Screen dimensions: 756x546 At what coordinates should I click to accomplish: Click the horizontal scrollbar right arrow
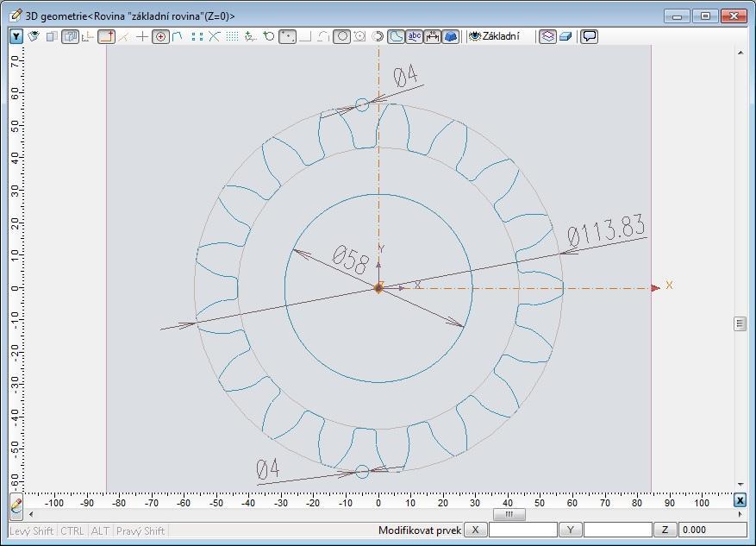point(740,515)
